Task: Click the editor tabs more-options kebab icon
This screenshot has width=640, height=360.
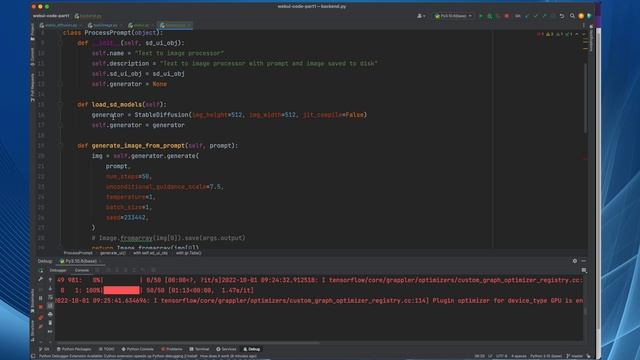Action: 583,25
